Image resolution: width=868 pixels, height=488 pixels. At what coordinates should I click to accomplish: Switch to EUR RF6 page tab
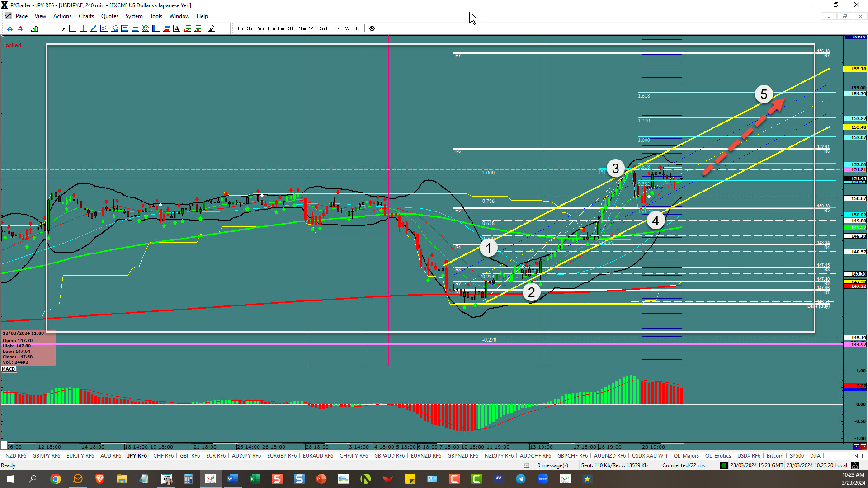pos(216,456)
